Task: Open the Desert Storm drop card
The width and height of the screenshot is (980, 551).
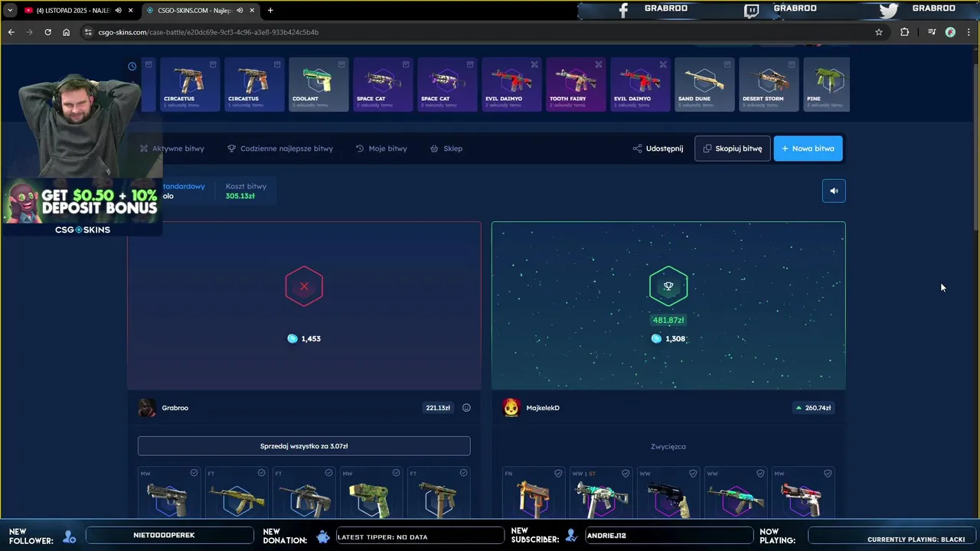Action: (x=769, y=84)
